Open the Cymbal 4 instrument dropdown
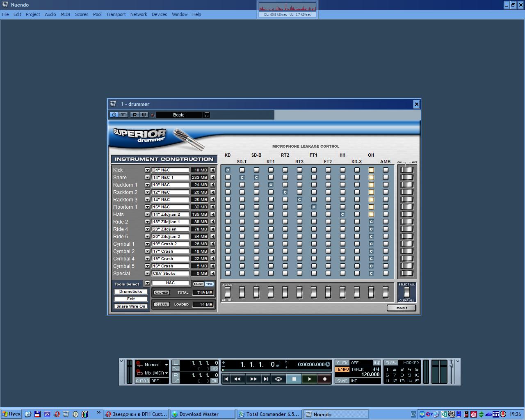 click(147, 258)
